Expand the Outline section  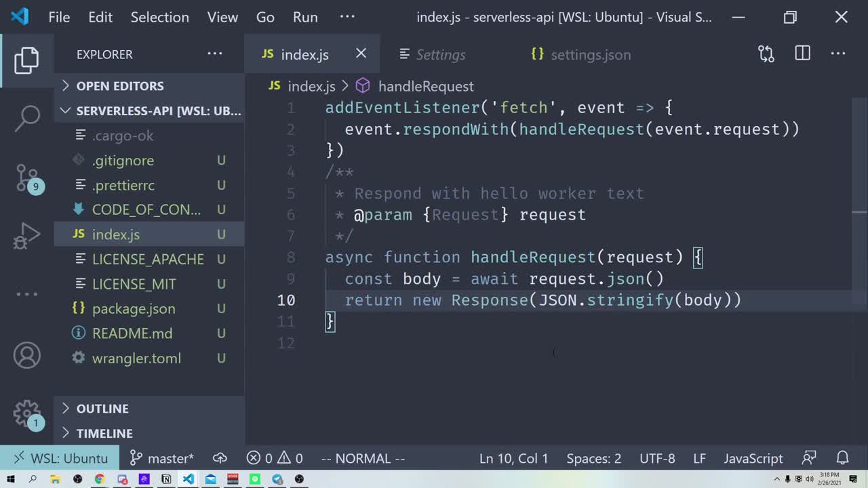coord(102,409)
